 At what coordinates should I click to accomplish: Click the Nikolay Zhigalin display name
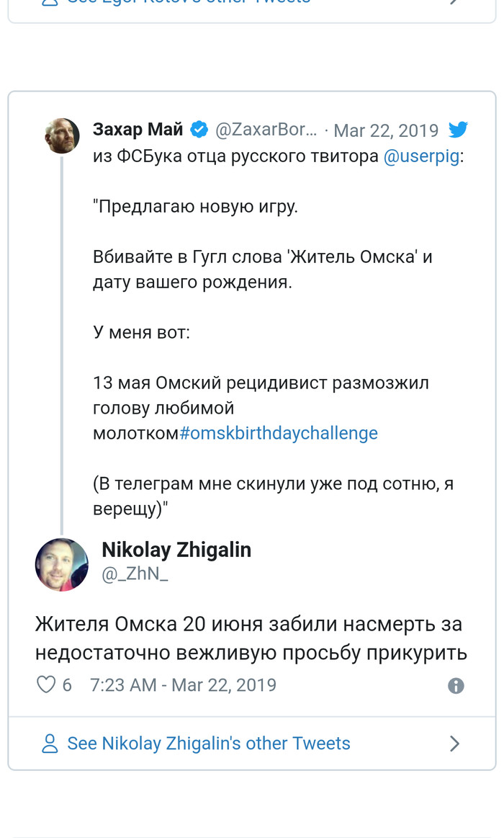coord(176,550)
